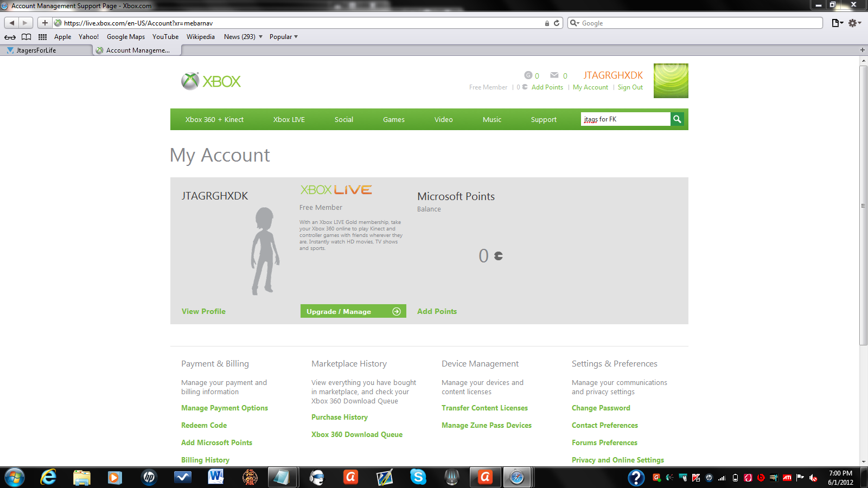
Task: Click Transfer Content Licenses
Action: 484,408
